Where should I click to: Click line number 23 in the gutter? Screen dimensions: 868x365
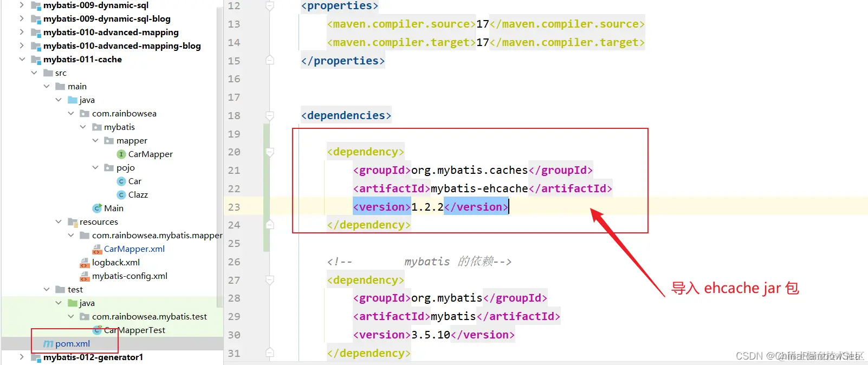tap(234, 207)
